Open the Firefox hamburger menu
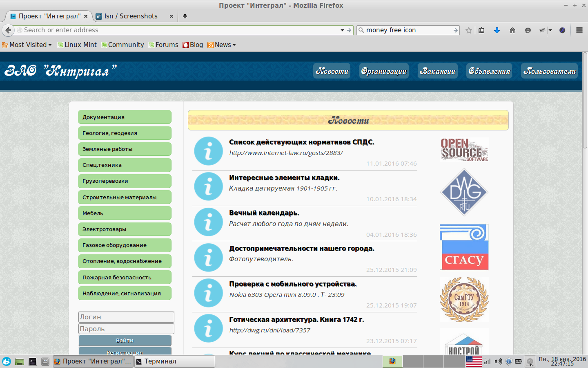Screen dimensions: 588x368 click(x=579, y=30)
